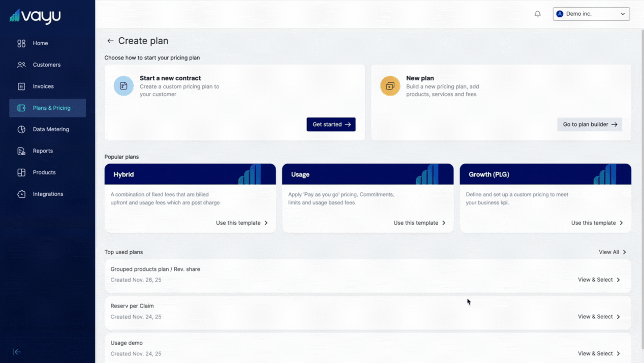This screenshot has width=644, height=363.
Task: Go to the Customers menu item
Action: (x=46, y=65)
